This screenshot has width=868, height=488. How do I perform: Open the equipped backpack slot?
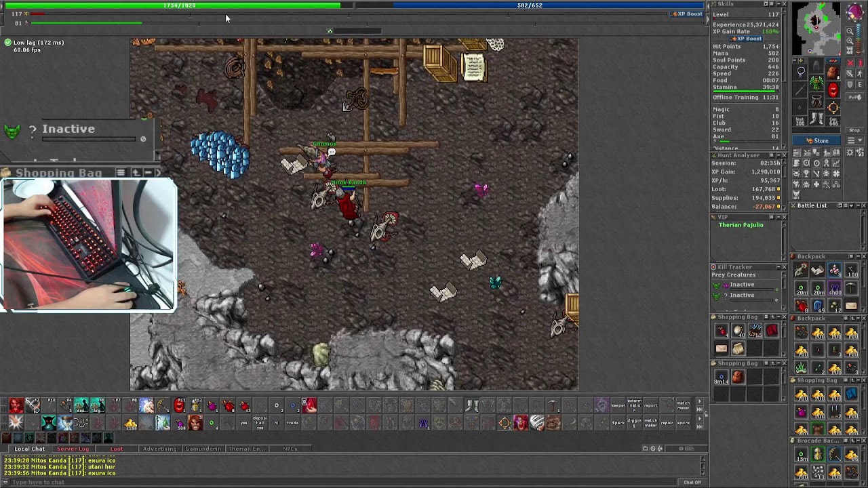(x=833, y=73)
